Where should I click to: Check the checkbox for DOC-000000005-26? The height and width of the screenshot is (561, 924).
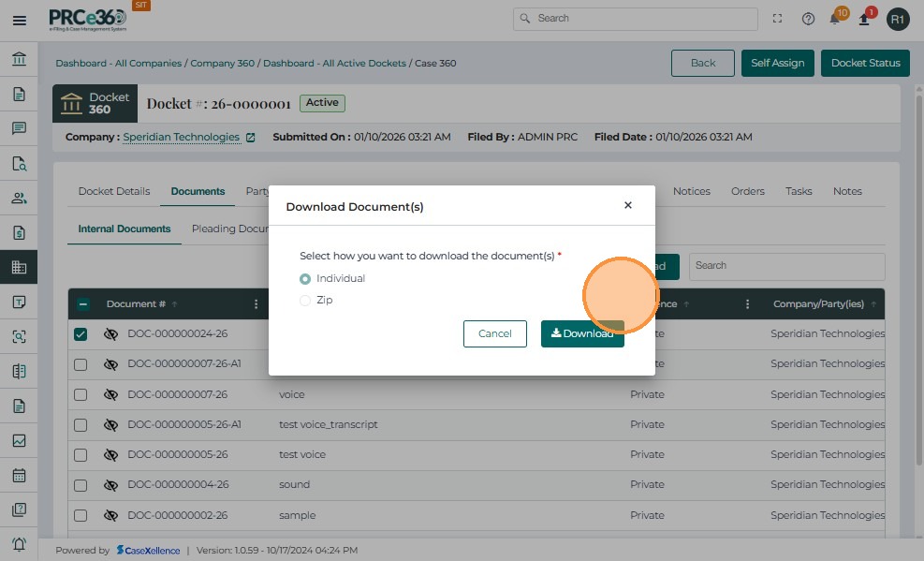pyautogui.click(x=81, y=455)
